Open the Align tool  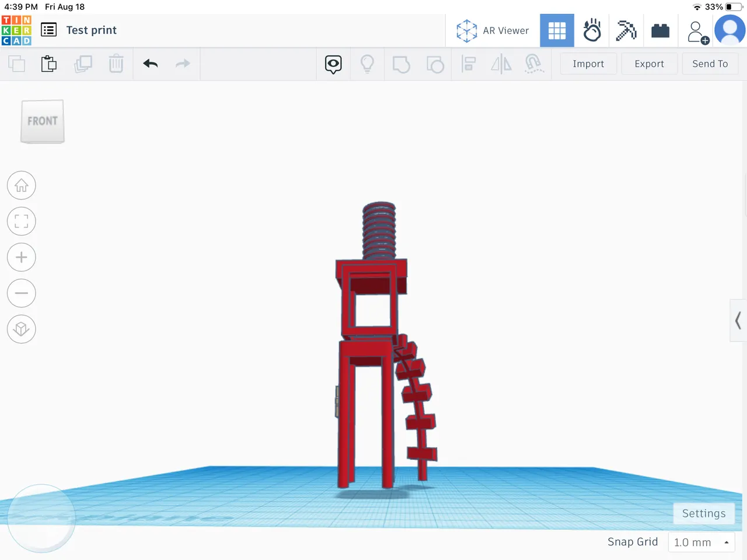click(x=468, y=64)
